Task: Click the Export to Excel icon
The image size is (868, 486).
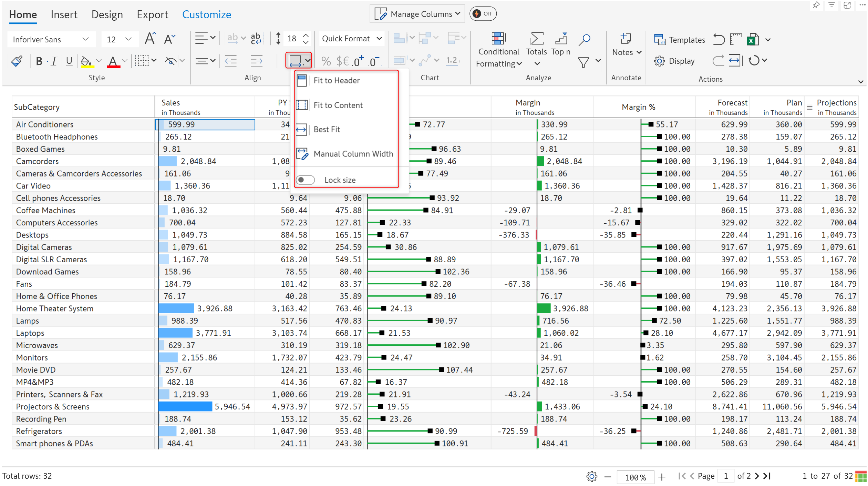Action: tap(753, 40)
